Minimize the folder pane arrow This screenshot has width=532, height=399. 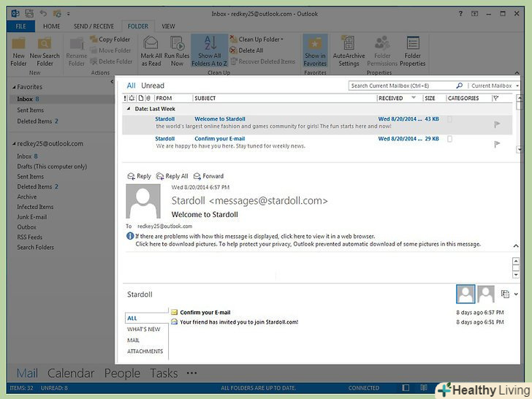[112, 82]
